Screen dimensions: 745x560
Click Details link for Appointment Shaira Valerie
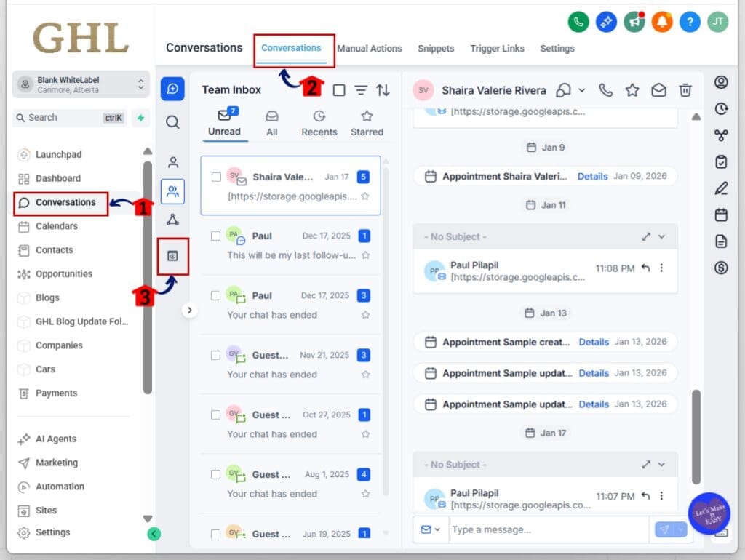pos(593,177)
